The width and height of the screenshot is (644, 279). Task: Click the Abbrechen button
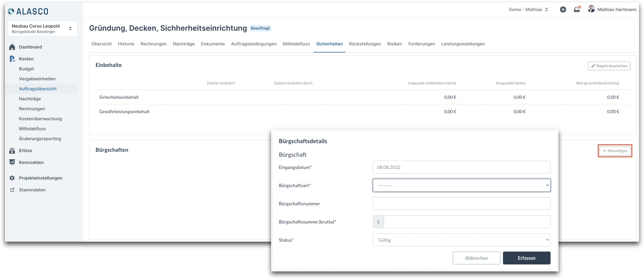tap(476, 258)
